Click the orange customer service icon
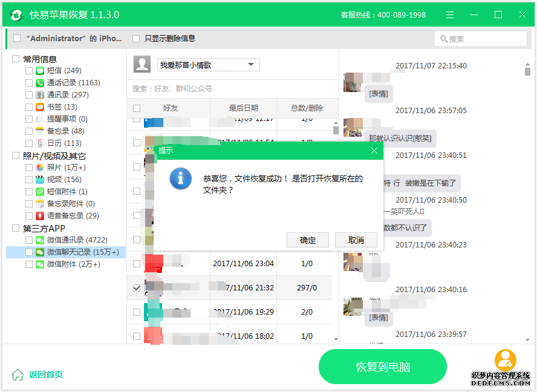 (x=505, y=360)
